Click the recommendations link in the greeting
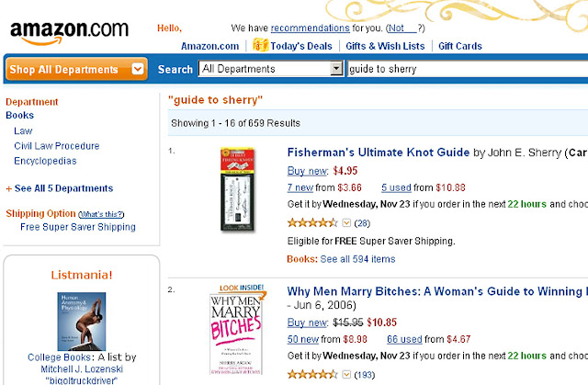Image resolution: width=588 pixels, height=385 pixels. (x=311, y=28)
